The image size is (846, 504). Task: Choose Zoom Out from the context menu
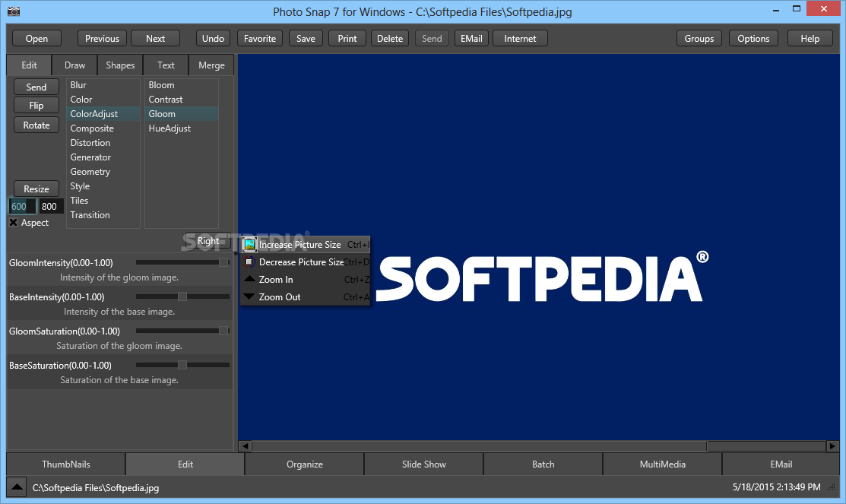[306, 296]
